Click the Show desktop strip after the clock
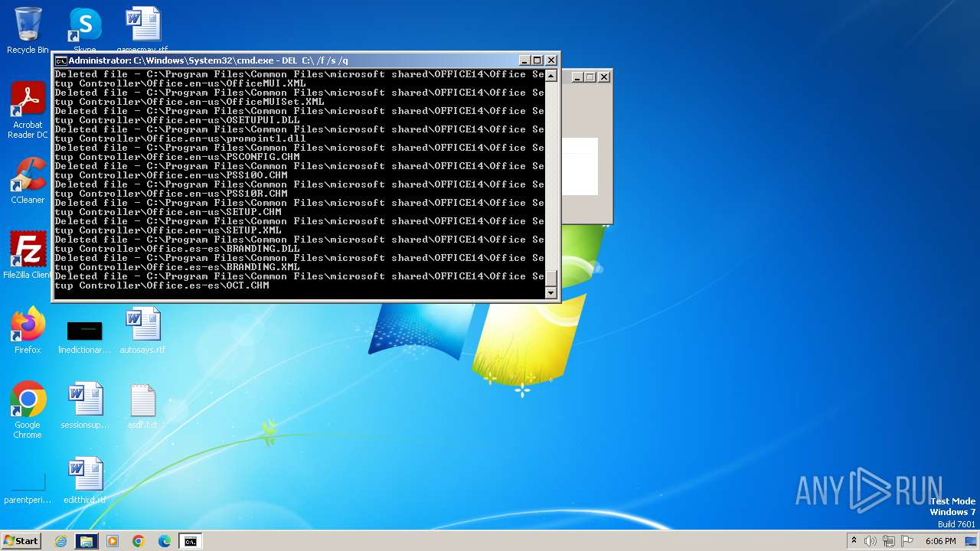The height and width of the screenshot is (551, 980). point(972,541)
